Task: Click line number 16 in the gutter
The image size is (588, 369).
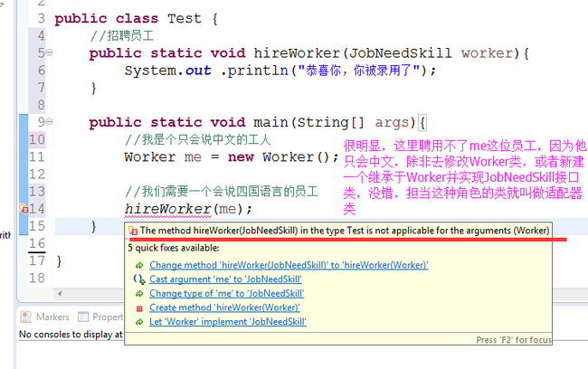Action: pyautogui.click(x=37, y=243)
